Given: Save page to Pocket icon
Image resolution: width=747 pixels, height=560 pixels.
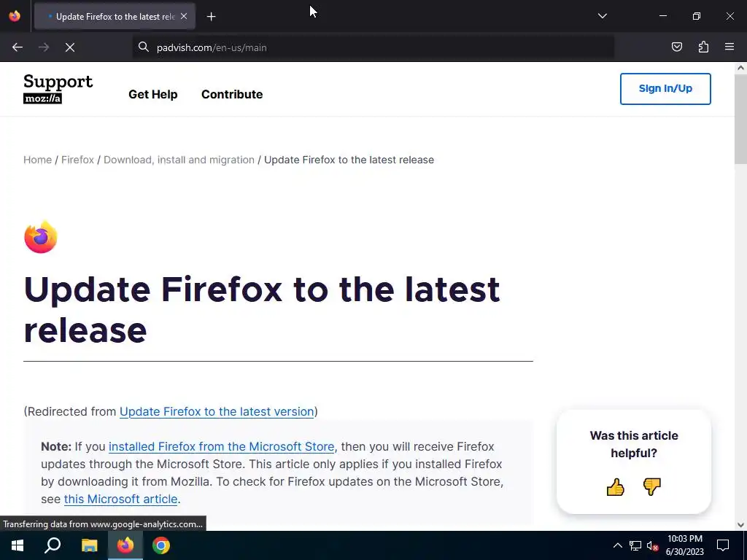Looking at the screenshot, I should (676, 47).
